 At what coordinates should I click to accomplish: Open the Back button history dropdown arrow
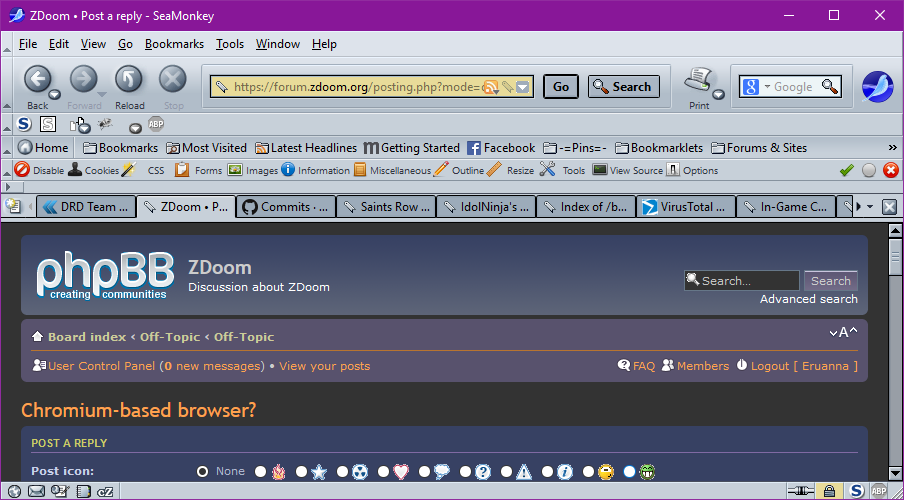[x=55, y=95]
